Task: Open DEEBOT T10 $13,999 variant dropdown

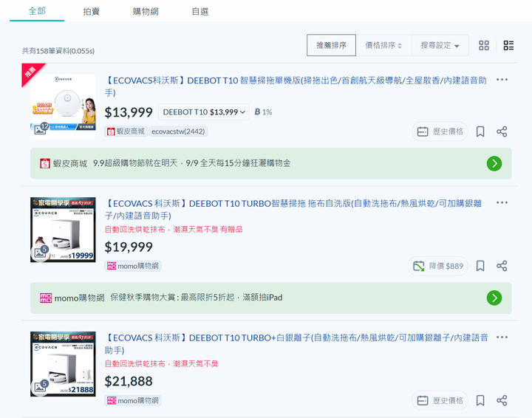Action: [204, 112]
